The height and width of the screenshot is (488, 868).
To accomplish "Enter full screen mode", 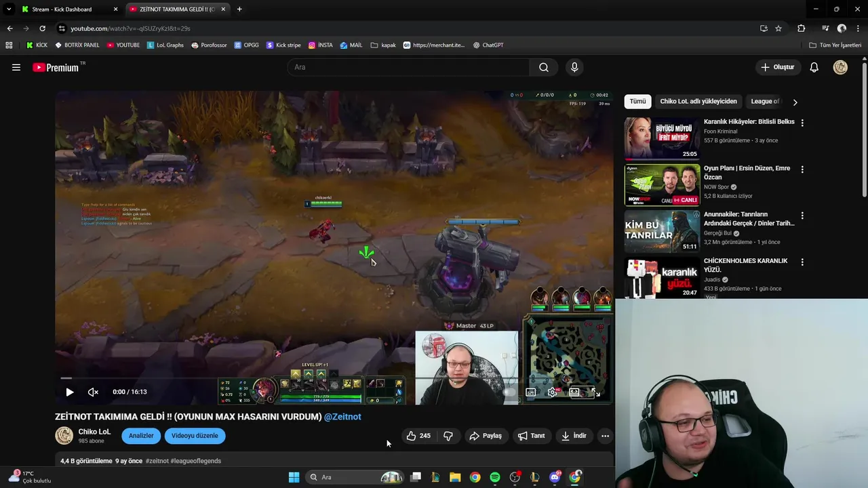I will coord(595,392).
